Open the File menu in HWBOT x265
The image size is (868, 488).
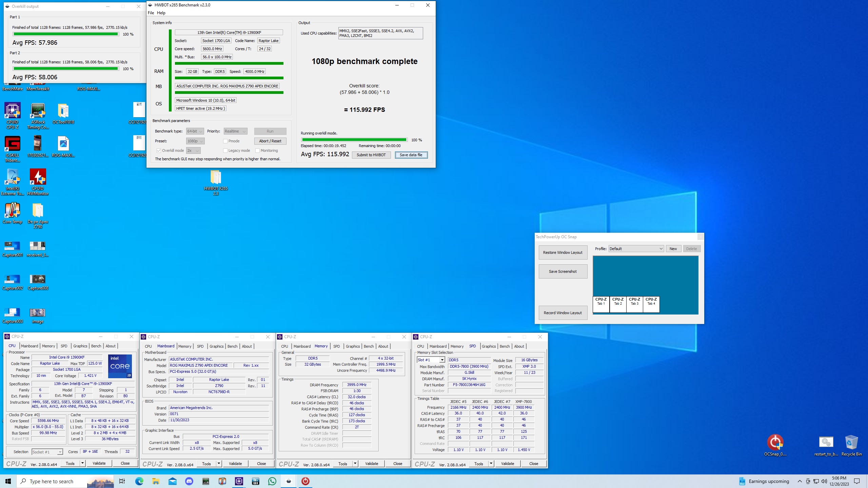pos(151,13)
